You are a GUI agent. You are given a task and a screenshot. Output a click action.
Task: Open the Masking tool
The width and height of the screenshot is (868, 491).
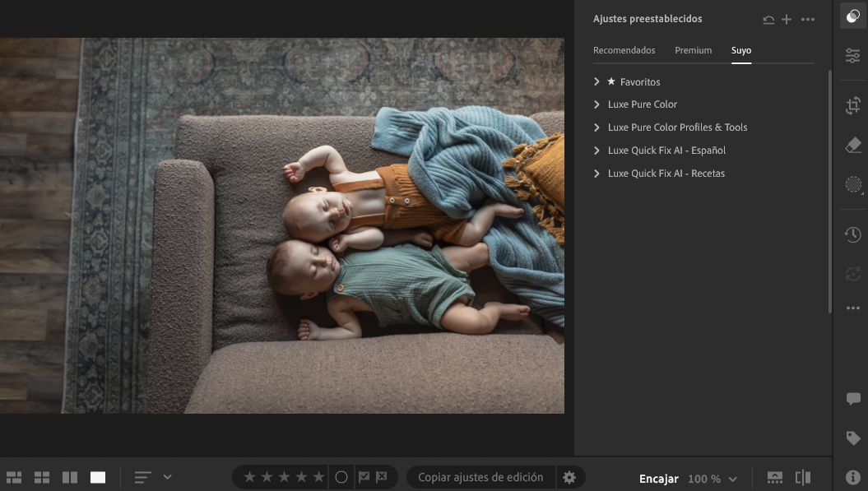[853, 184]
